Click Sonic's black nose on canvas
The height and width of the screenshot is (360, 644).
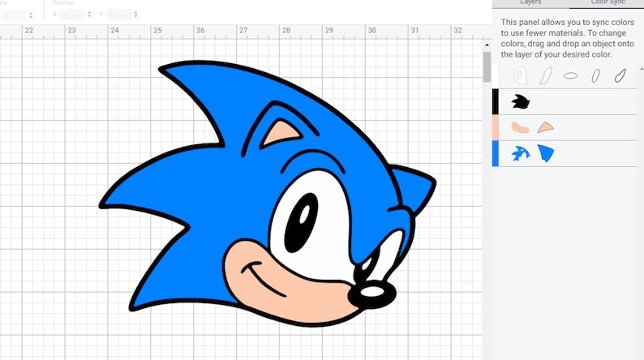pyautogui.click(x=372, y=294)
